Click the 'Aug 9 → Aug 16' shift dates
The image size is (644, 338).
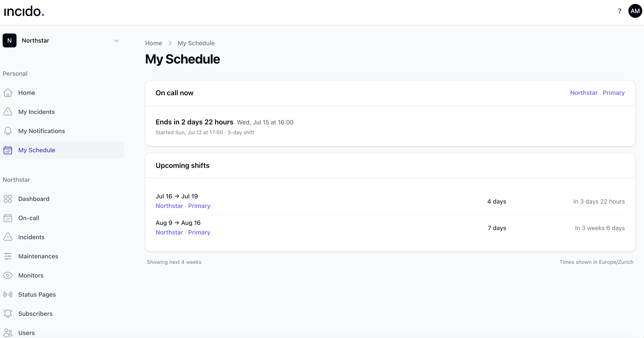[x=178, y=223]
